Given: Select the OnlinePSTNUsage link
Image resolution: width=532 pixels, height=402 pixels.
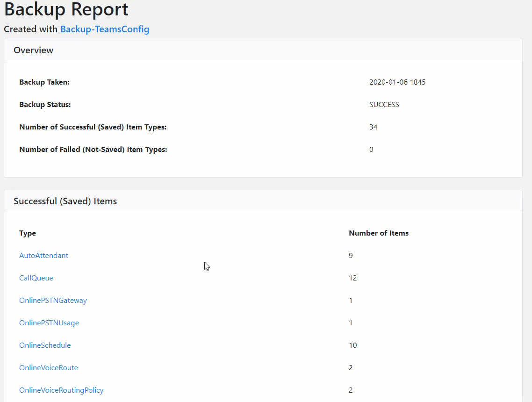Looking at the screenshot, I should click(49, 323).
